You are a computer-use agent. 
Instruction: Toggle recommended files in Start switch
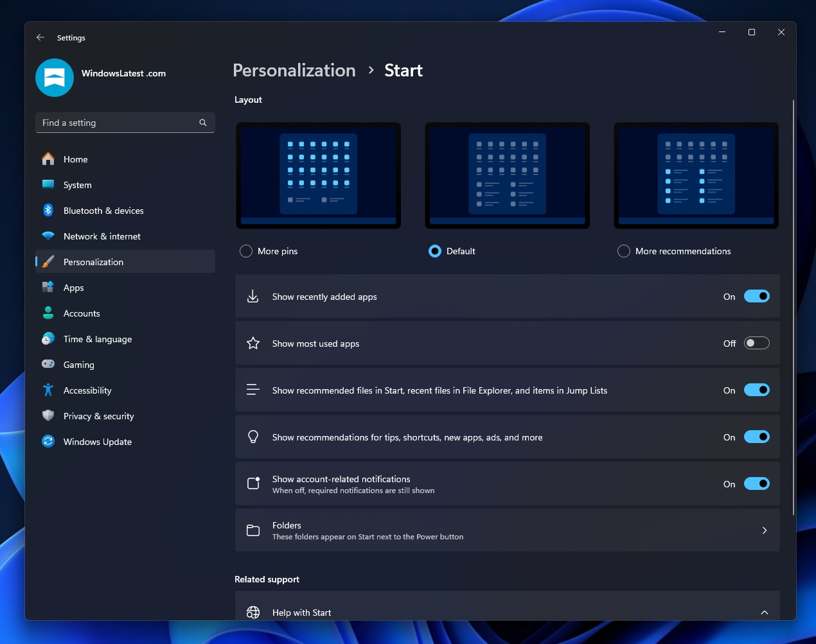(757, 390)
